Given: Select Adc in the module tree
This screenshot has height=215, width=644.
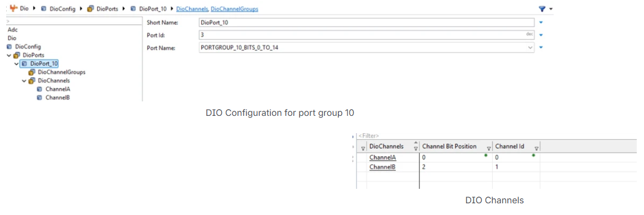Looking at the screenshot, I should pos(12,30).
